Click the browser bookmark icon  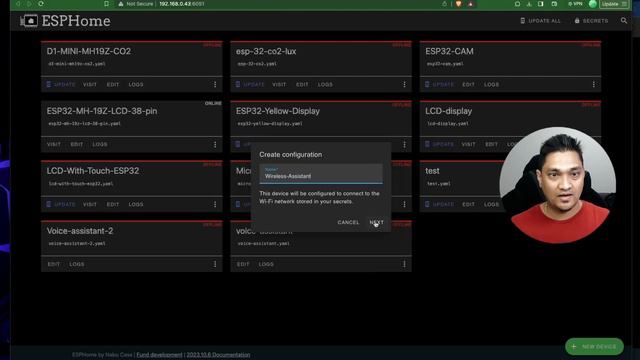106,4
